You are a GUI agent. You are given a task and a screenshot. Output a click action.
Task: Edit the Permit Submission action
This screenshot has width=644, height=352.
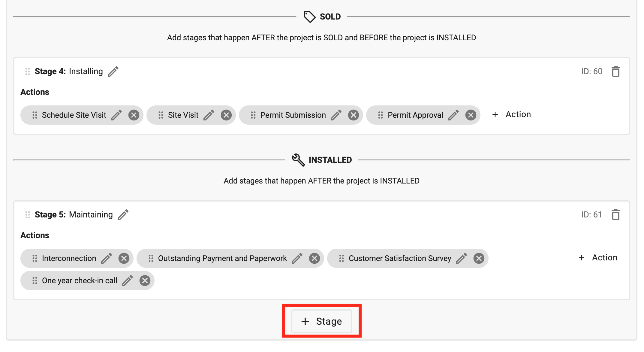click(x=336, y=115)
